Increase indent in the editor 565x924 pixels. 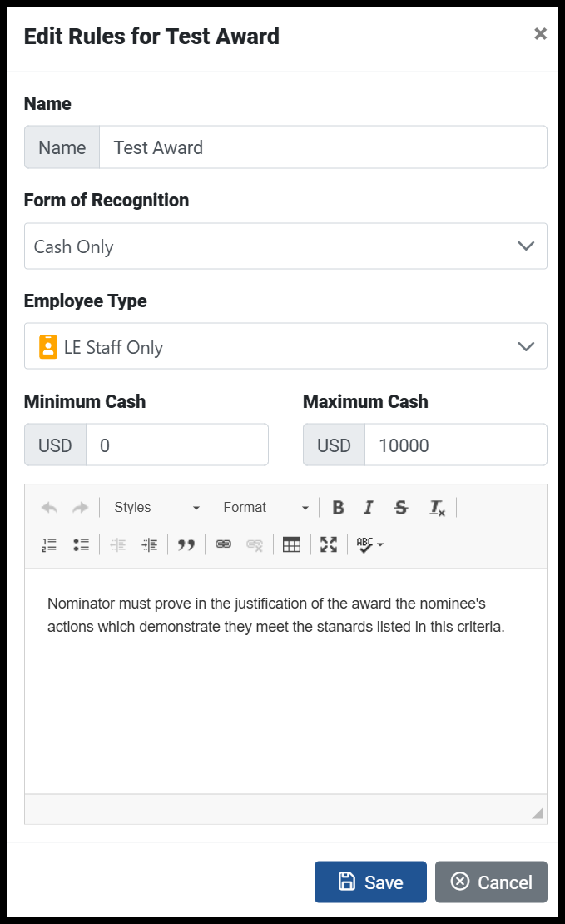click(150, 544)
